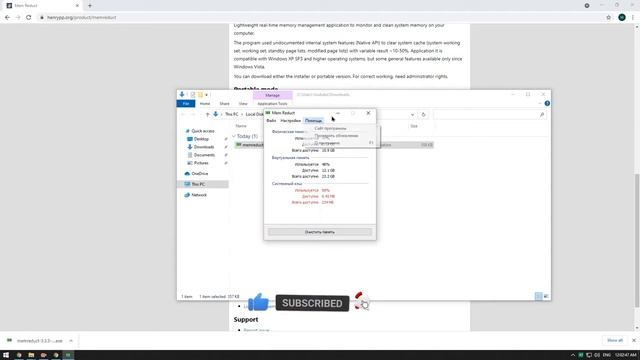Image resolution: width=640 pixels, height=360 pixels.
Task: Expand the Explorer ribbon with the chevron
Action: click(540, 104)
